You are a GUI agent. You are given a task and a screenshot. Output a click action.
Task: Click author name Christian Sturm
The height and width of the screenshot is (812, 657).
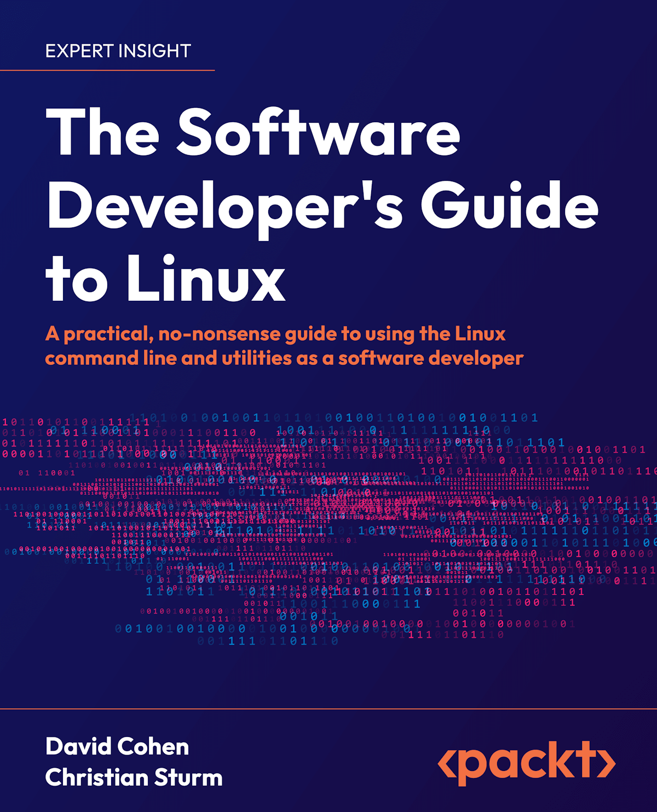pos(134,778)
